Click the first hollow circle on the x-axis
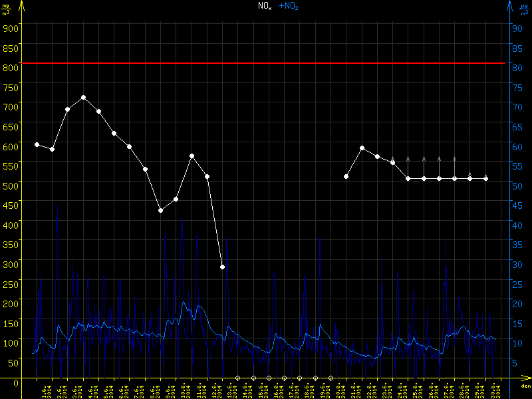 pyautogui.click(x=237, y=378)
